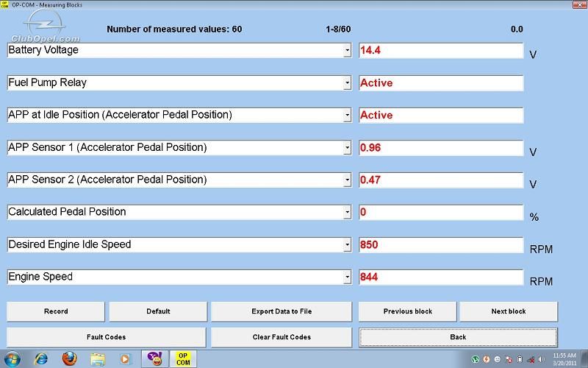The image size is (588, 368).
Task: Switch to Yahoo Messenger taskbar item
Action: (154, 359)
